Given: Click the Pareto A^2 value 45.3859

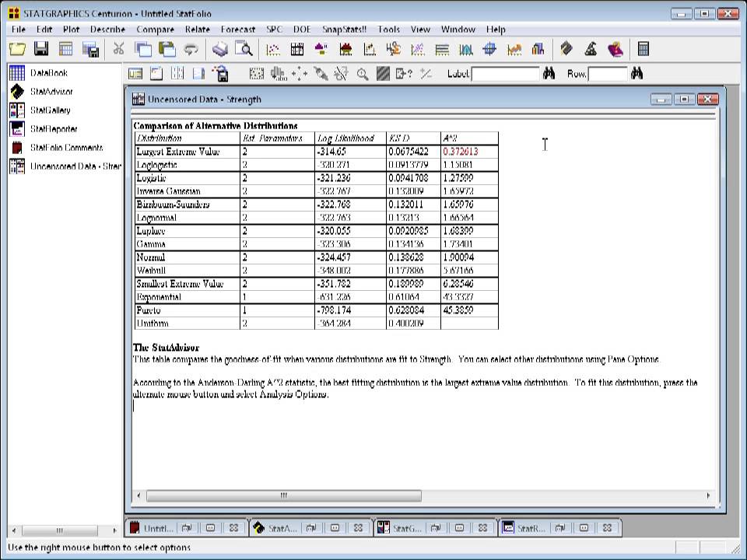Looking at the screenshot, I should [x=458, y=310].
